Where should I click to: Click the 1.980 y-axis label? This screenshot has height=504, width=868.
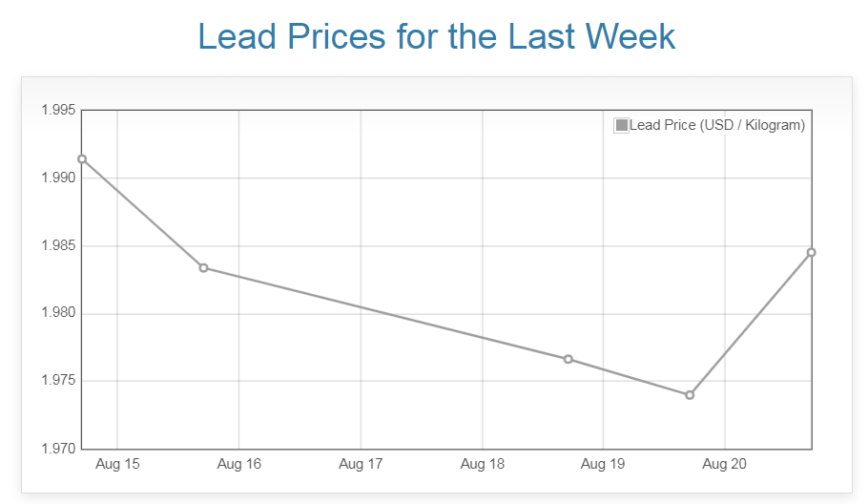click(57, 314)
